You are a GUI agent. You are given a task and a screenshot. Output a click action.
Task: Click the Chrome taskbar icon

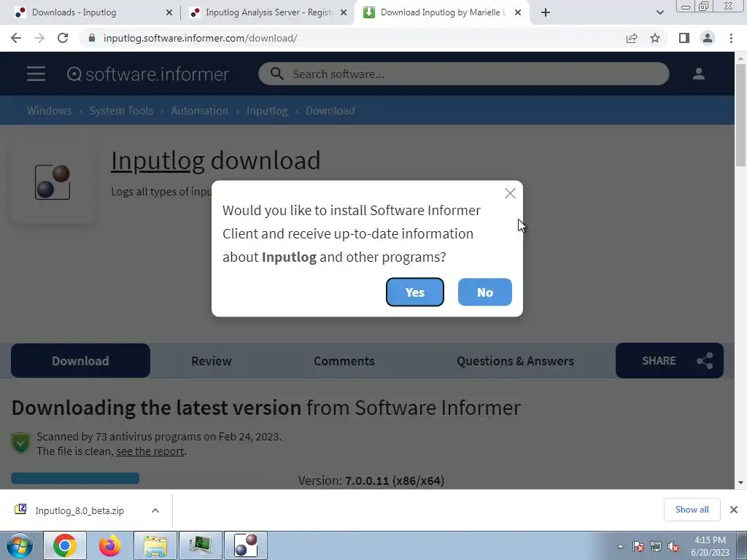pyautogui.click(x=64, y=545)
